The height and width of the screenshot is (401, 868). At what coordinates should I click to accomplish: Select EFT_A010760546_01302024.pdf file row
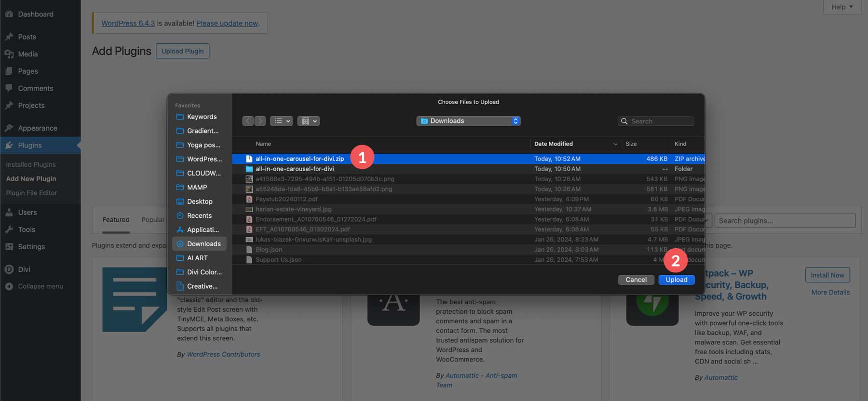468,229
